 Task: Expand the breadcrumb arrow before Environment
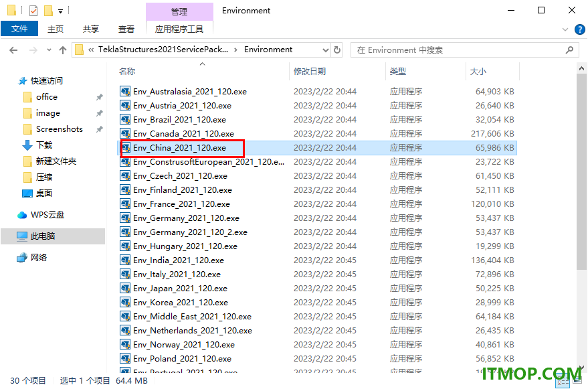[x=236, y=50]
